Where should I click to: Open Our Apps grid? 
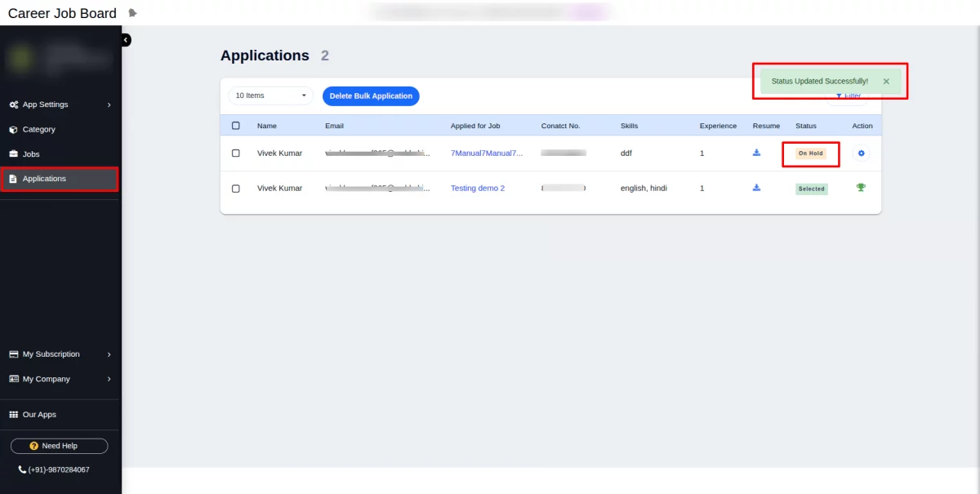(39, 415)
